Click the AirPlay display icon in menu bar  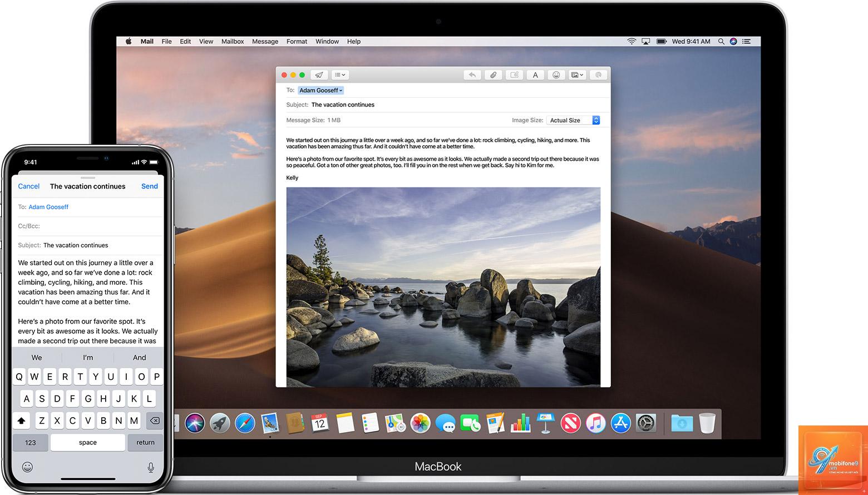(646, 41)
